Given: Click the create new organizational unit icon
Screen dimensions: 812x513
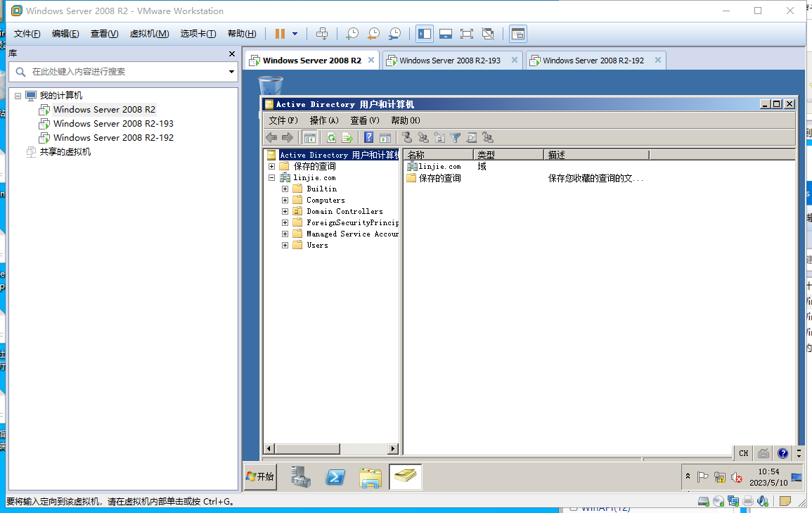Looking at the screenshot, I should (439, 137).
